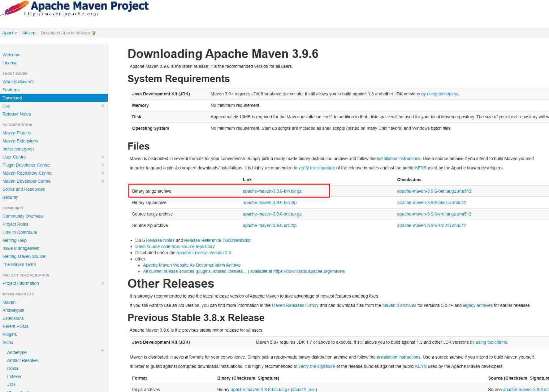Open Maven Plugins documentation link
Viewport: 549px width, 392px height.
(17, 133)
